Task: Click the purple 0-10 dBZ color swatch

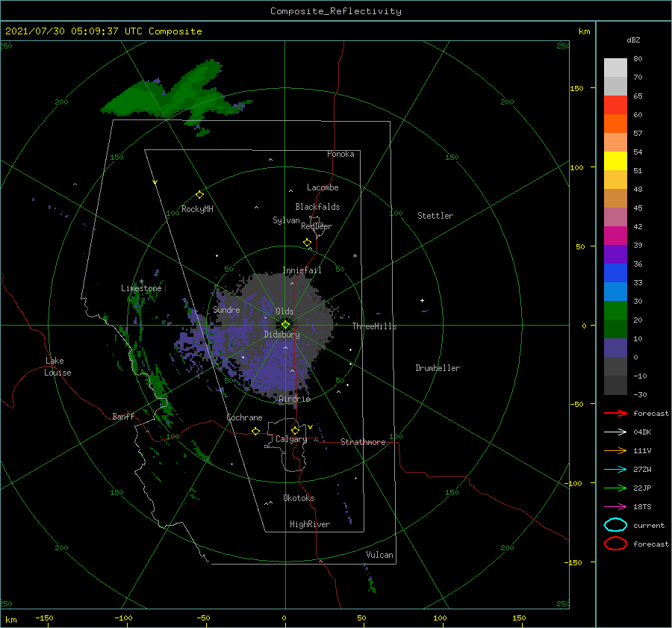Action: click(615, 348)
